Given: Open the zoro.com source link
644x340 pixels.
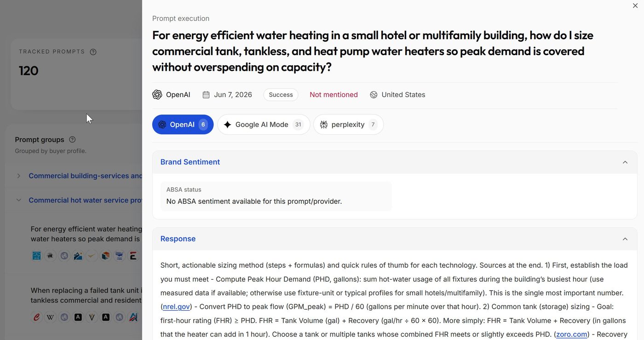Looking at the screenshot, I should (572, 334).
